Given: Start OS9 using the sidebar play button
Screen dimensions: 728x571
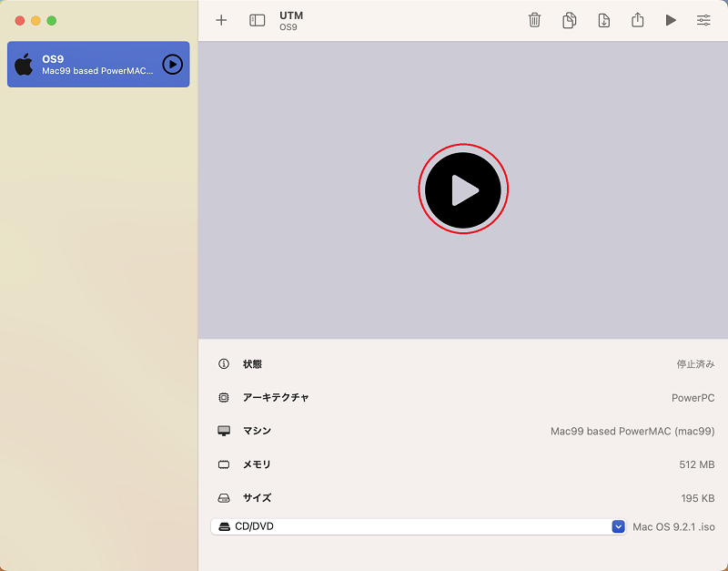Looking at the screenshot, I should click(x=172, y=64).
